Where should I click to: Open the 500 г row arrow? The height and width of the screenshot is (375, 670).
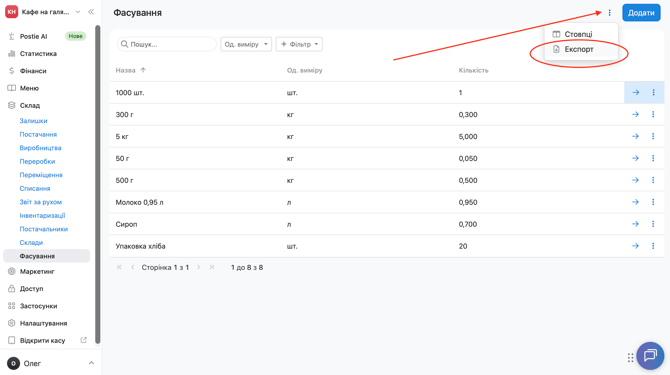(635, 180)
